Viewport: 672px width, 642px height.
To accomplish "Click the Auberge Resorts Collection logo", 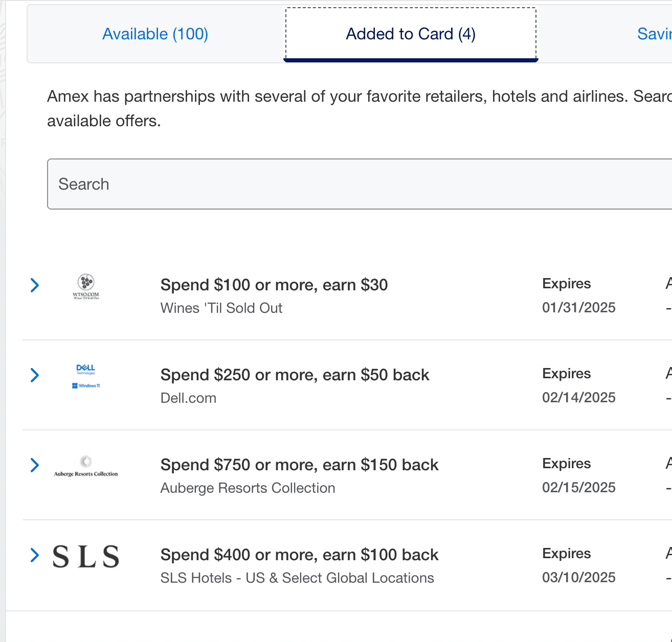I will (x=86, y=466).
